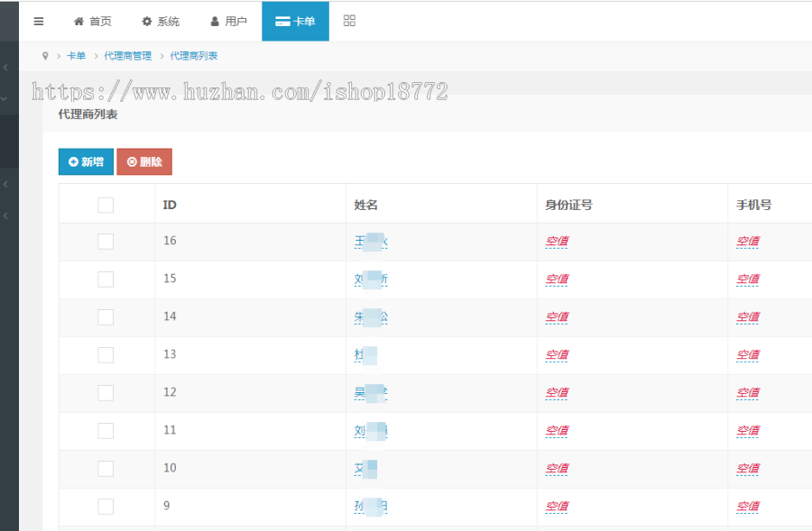Go to 代理商列表 breadcrumb link
Image resolution: width=812 pixels, height=531 pixels.
point(194,56)
